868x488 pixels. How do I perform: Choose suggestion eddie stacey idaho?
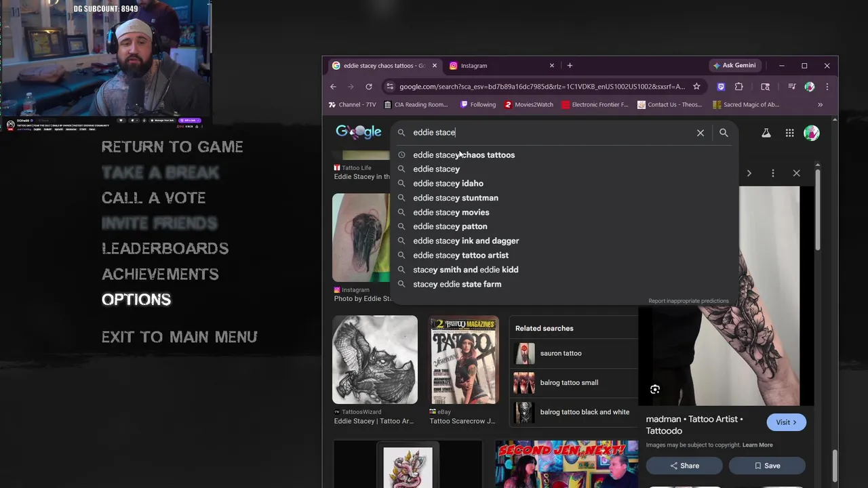pyautogui.click(x=564, y=184)
